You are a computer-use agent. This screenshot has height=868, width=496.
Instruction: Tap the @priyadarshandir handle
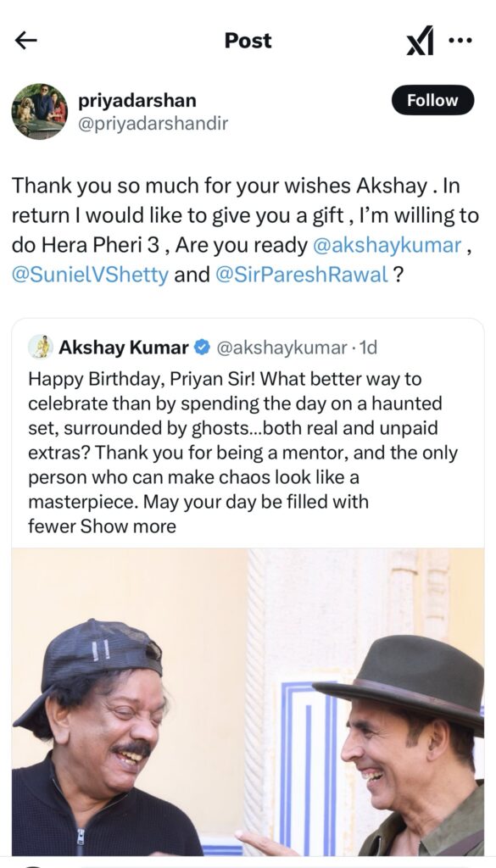153,123
